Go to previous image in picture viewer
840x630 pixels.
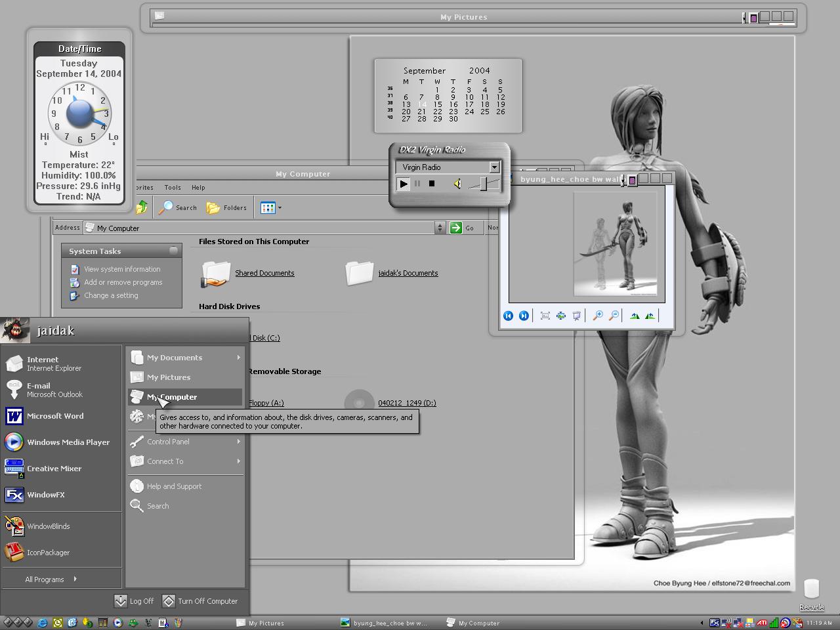point(508,316)
